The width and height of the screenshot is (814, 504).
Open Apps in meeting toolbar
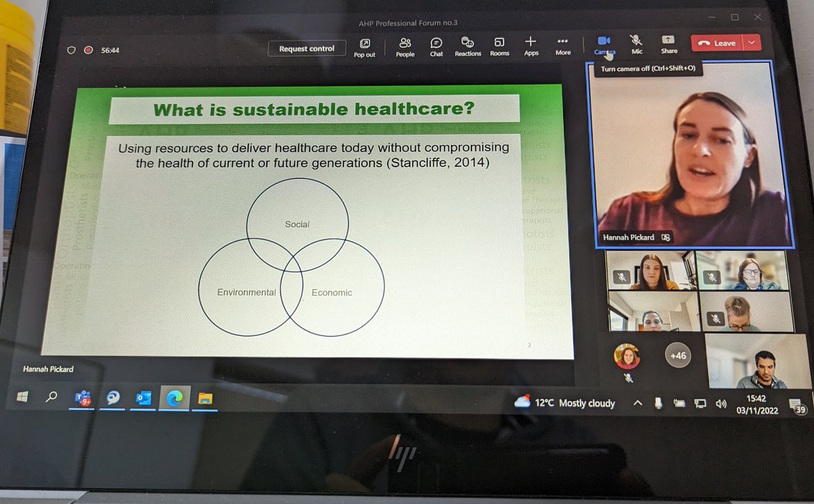coord(531,45)
